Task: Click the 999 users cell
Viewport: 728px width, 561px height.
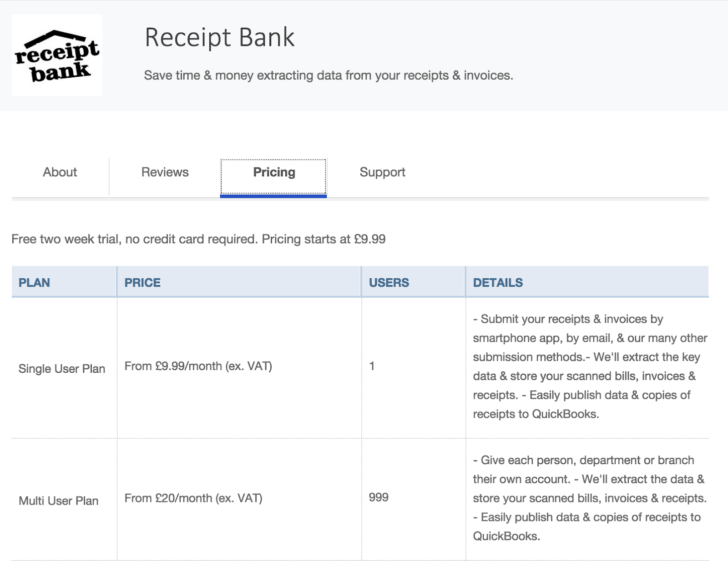Action: [x=379, y=497]
